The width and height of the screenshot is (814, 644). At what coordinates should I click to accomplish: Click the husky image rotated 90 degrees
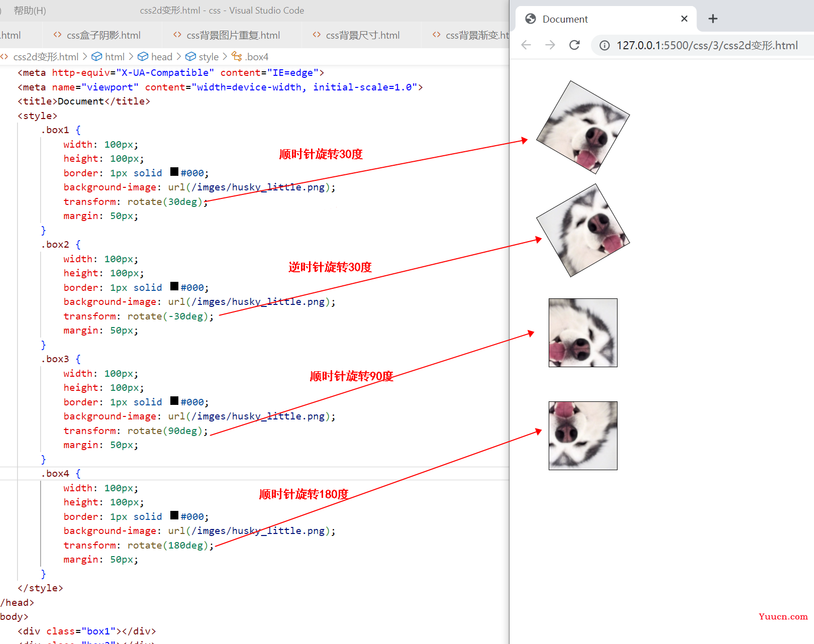(x=583, y=333)
